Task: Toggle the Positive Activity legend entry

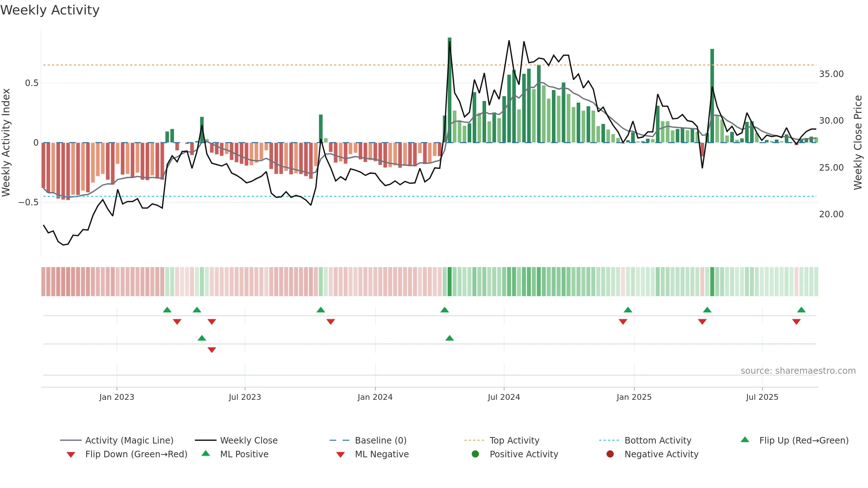Action: pos(515,454)
